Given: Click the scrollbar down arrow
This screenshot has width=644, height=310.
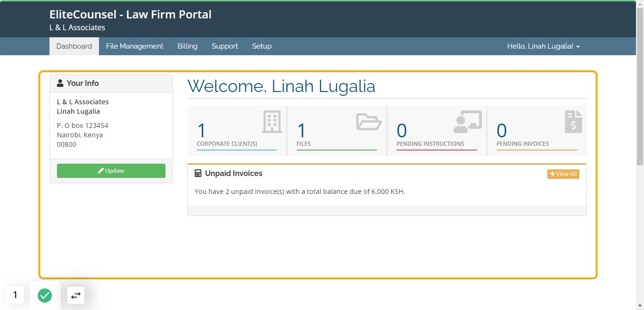Looking at the screenshot, I should pyautogui.click(x=640, y=306).
